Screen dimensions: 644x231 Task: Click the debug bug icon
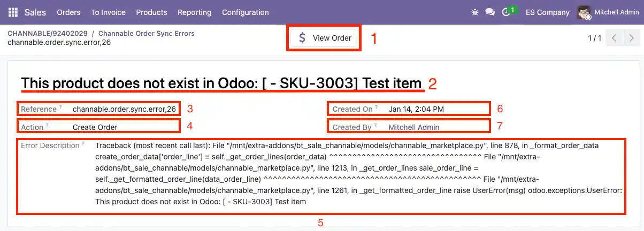(x=474, y=12)
